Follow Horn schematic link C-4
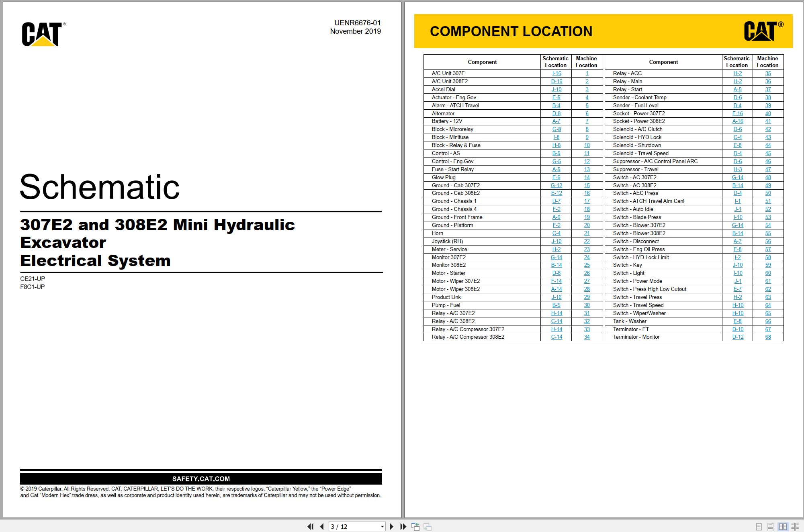 click(x=556, y=233)
